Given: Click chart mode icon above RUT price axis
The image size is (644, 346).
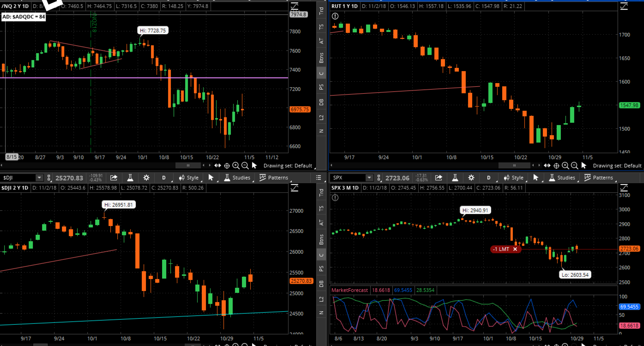Looking at the screenshot, I should pos(624,6).
